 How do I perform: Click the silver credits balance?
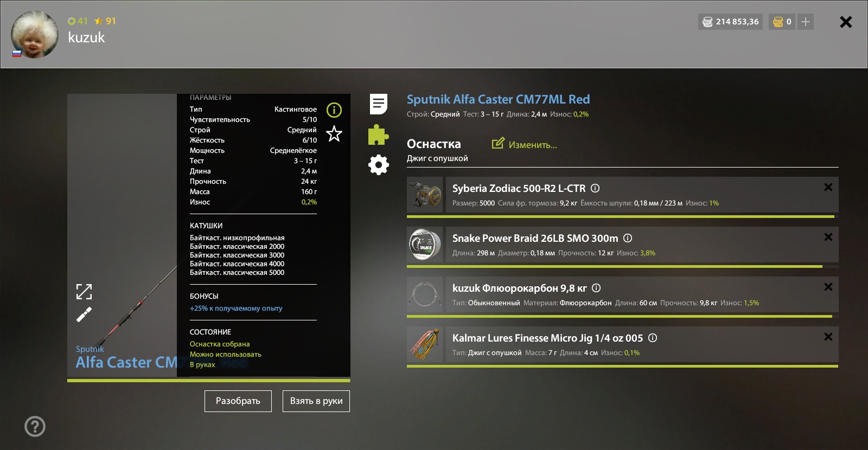coord(730,22)
